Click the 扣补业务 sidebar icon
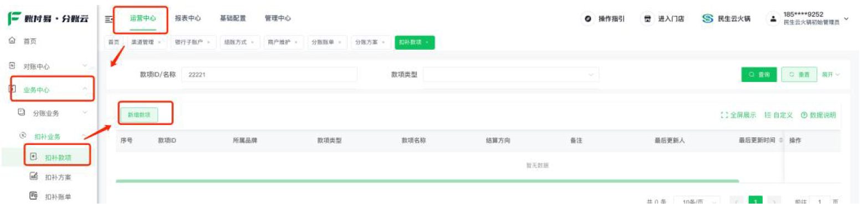 (23, 135)
